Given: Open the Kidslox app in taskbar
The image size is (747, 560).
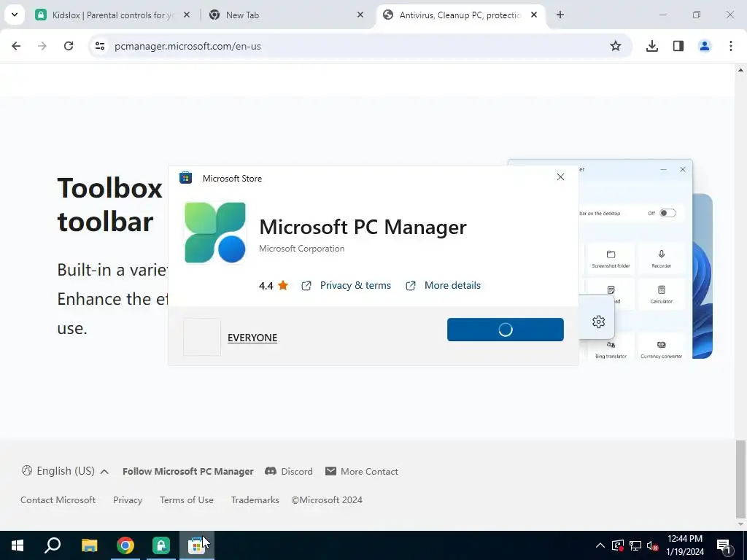Looking at the screenshot, I should (x=161, y=545).
